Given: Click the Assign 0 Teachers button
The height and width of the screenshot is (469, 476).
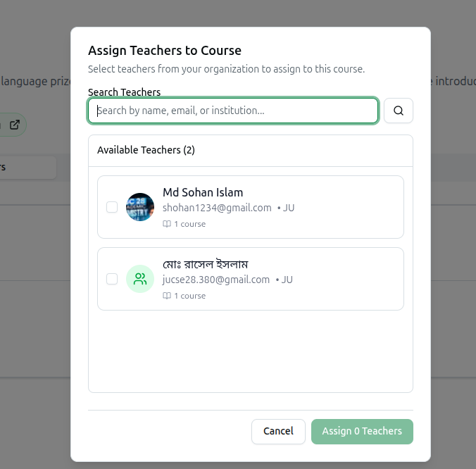Looking at the screenshot, I should click(x=362, y=432).
